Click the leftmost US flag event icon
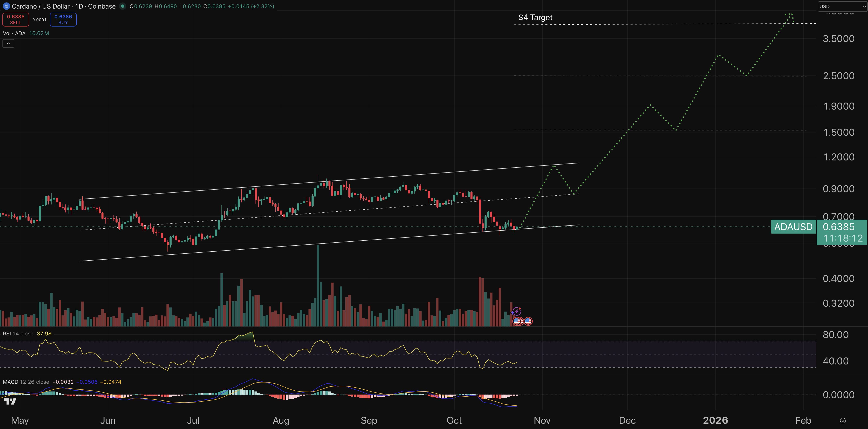The height and width of the screenshot is (429, 868). pyautogui.click(x=517, y=321)
